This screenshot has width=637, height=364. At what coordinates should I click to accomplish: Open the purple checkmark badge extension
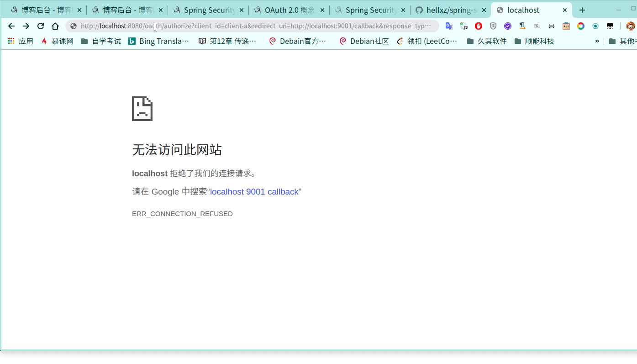[508, 26]
